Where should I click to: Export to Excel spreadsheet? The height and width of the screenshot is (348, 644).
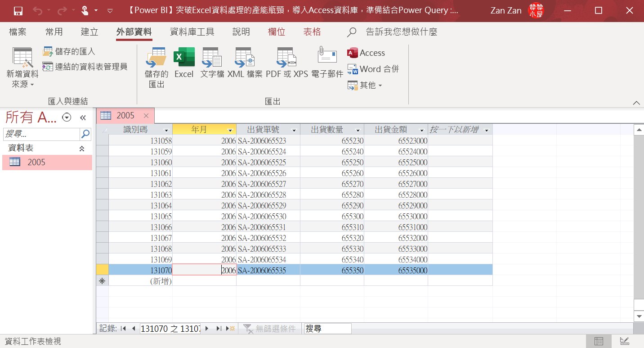coord(184,63)
